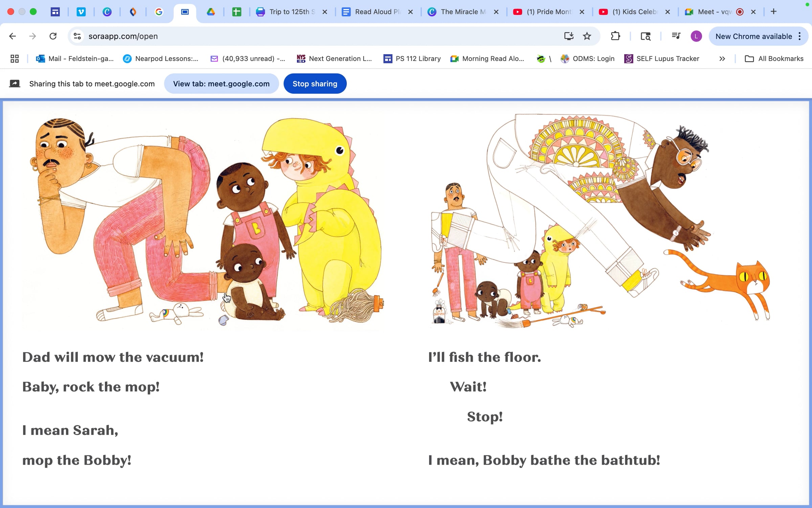Open the PS 112 Library bookmark

click(412, 59)
